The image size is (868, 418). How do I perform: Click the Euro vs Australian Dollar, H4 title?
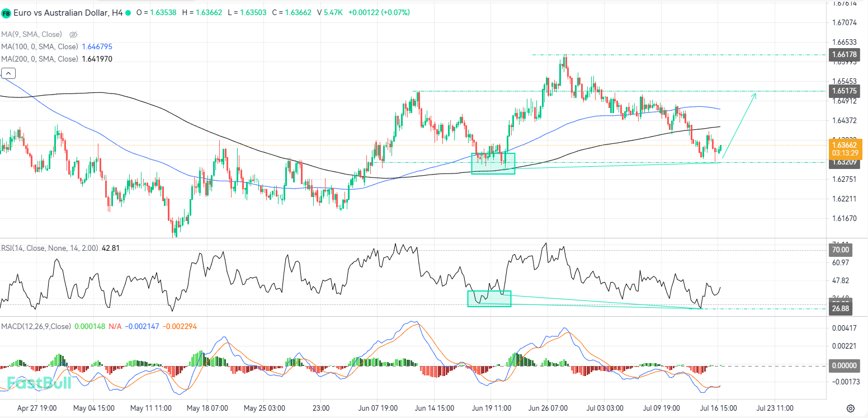pyautogui.click(x=68, y=12)
